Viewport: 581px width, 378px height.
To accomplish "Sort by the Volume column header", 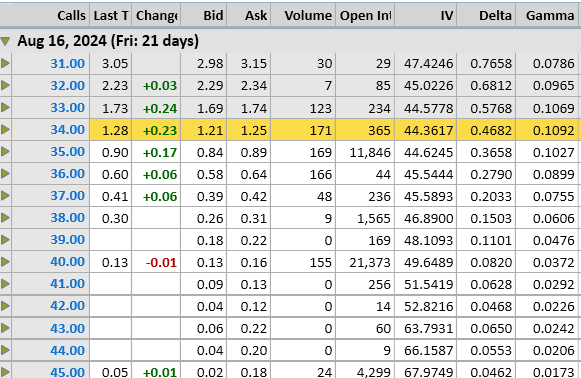I will pos(303,15).
